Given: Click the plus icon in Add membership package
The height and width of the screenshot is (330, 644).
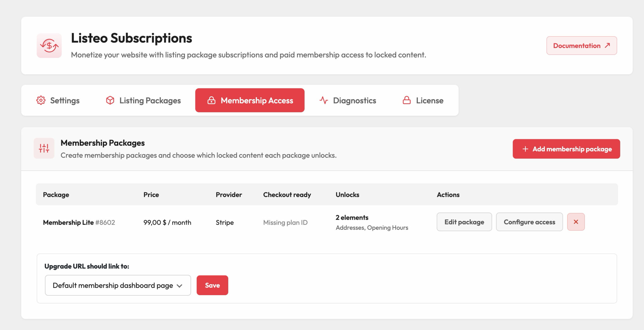Looking at the screenshot, I should tap(525, 149).
